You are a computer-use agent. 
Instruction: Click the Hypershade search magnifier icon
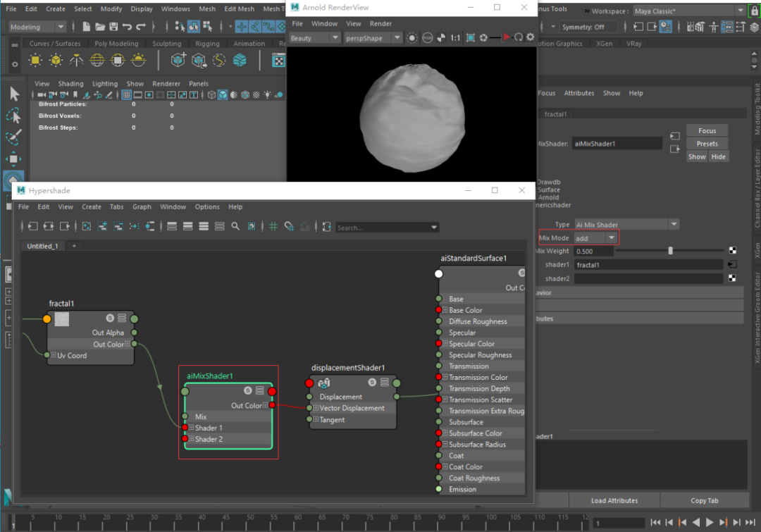[x=235, y=227]
